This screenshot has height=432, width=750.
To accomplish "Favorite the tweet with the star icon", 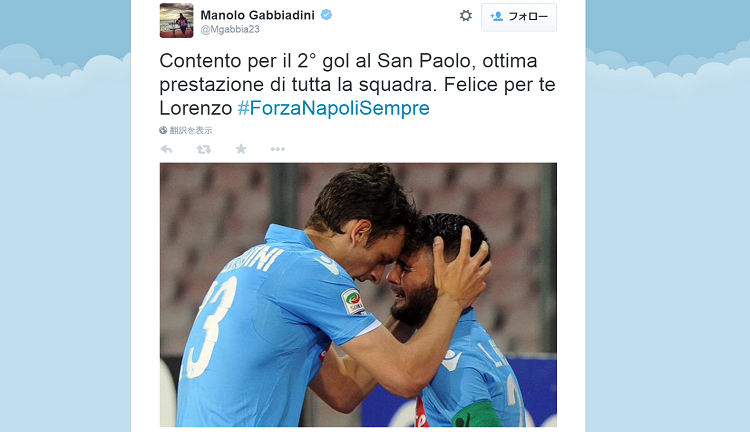I will 241,149.
